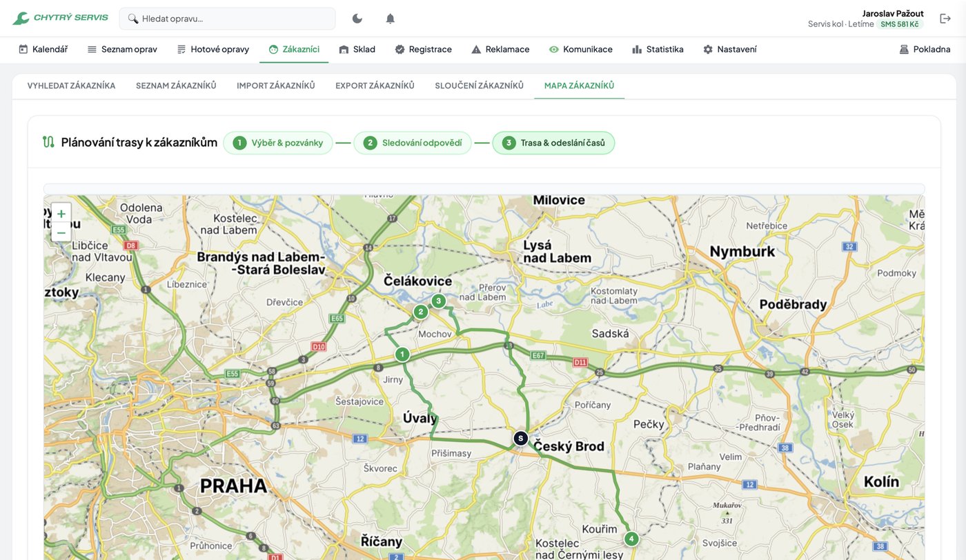The image size is (966, 560).
Task: Click Kolín label on map
Action: 882,481
